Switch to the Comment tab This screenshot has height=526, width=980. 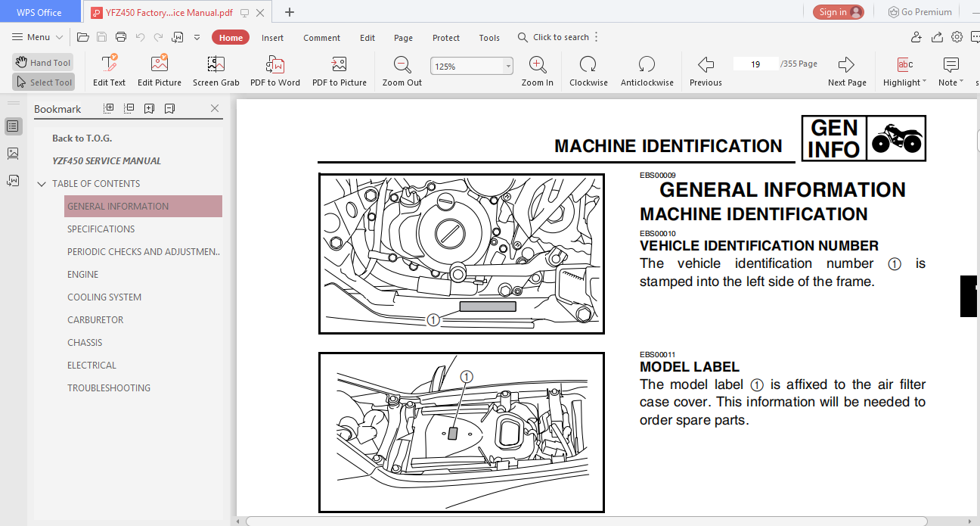click(x=322, y=37)
